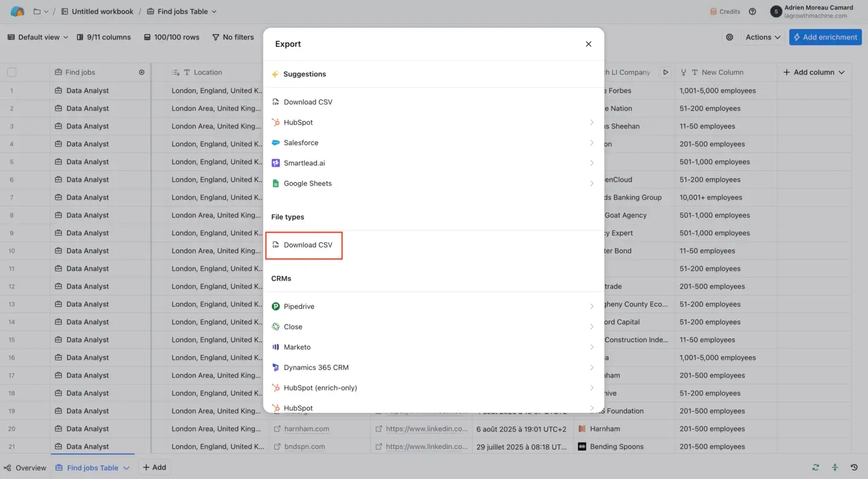Choose Smartlead.ai export option
868x479 pixels.
pyautogui.click(x=433, y=163)
